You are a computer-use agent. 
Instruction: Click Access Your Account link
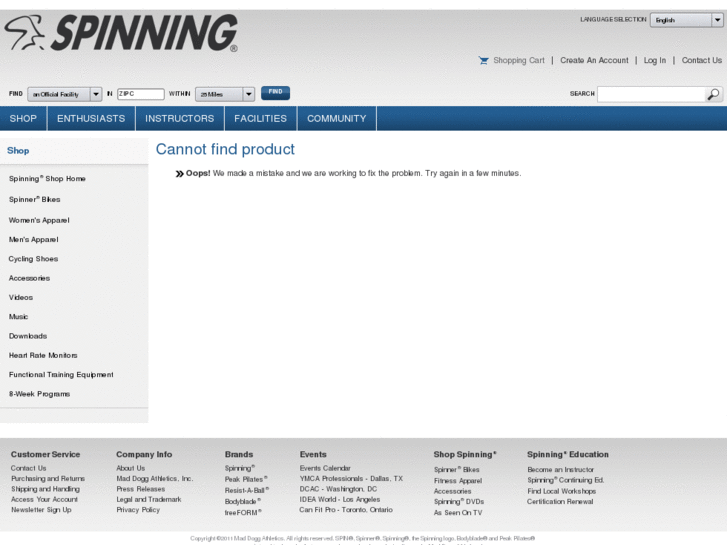tap(45, 500)
